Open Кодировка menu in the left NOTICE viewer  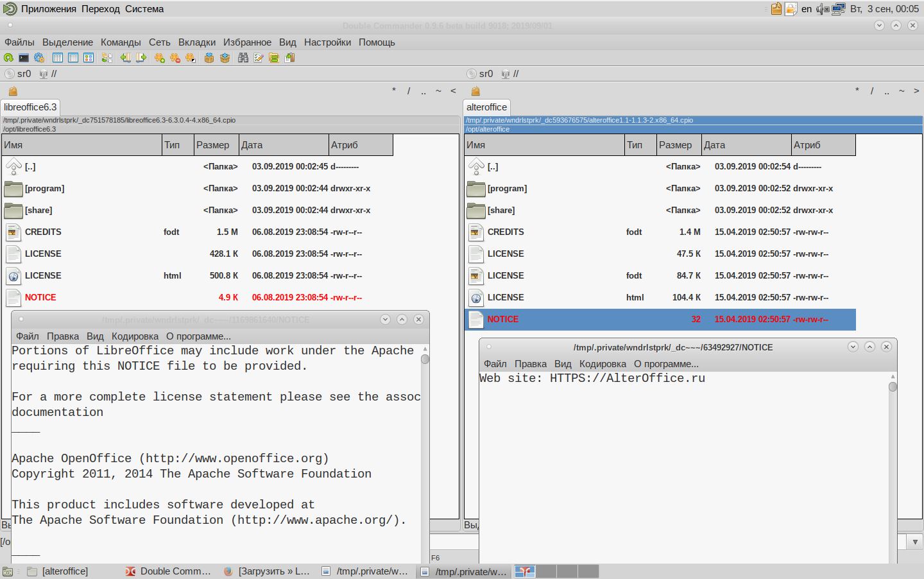(135, 336)
